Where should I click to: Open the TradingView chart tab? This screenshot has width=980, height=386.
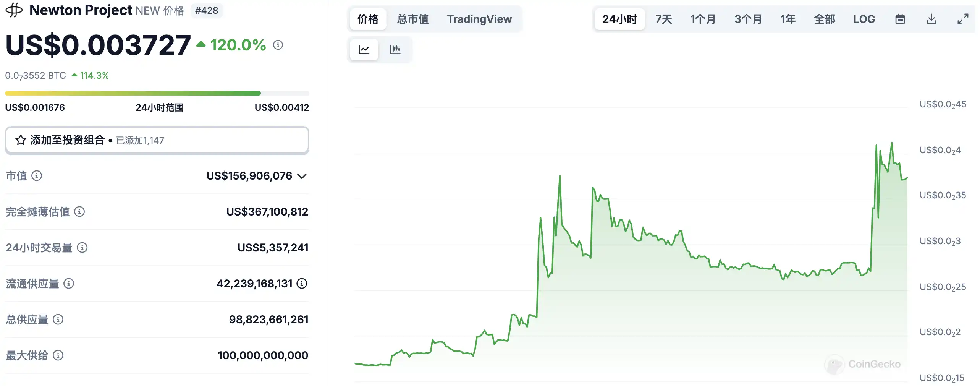[x=479, y=19]
